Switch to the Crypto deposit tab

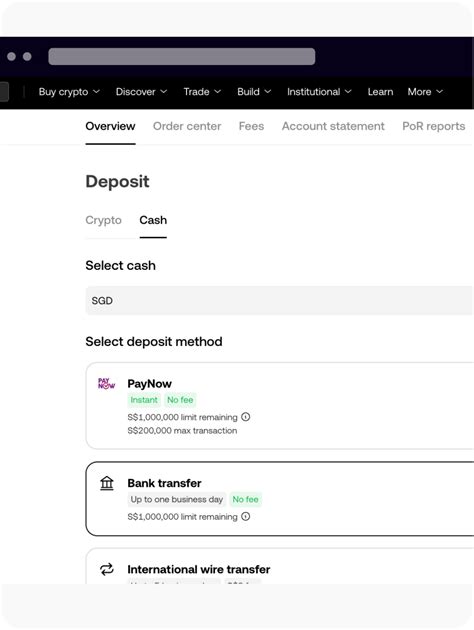104,220
